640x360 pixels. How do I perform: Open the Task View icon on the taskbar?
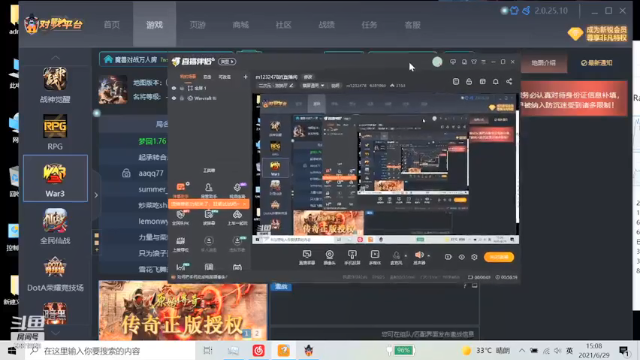coord(208,351)
